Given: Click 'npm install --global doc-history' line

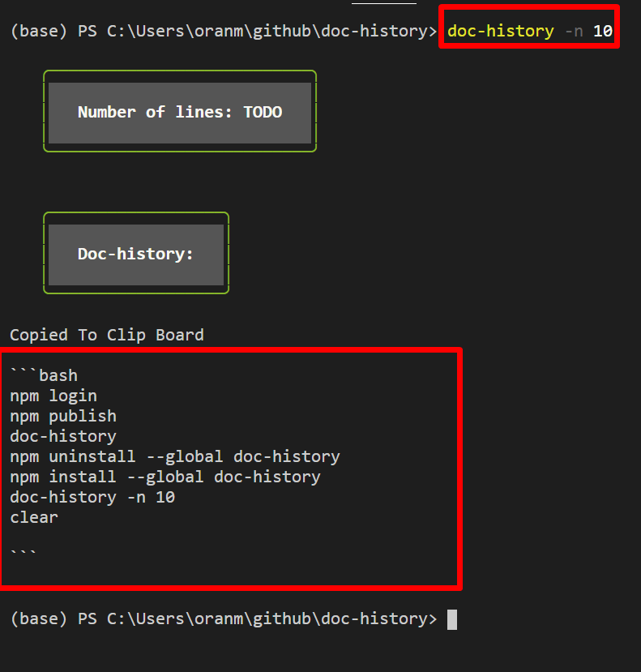Looking at the screenshot, I should pyautogui.click(x=165, y=477).
